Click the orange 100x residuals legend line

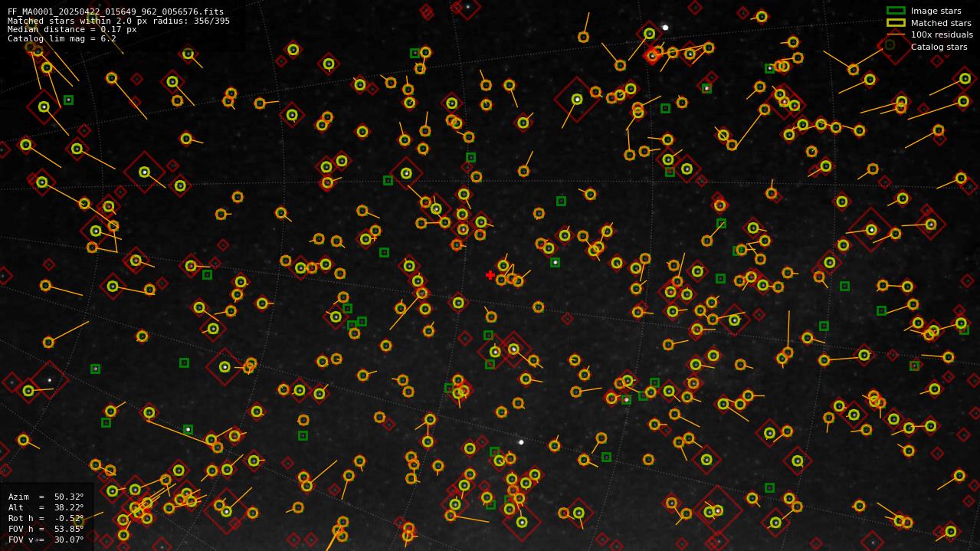click(896, 34)
